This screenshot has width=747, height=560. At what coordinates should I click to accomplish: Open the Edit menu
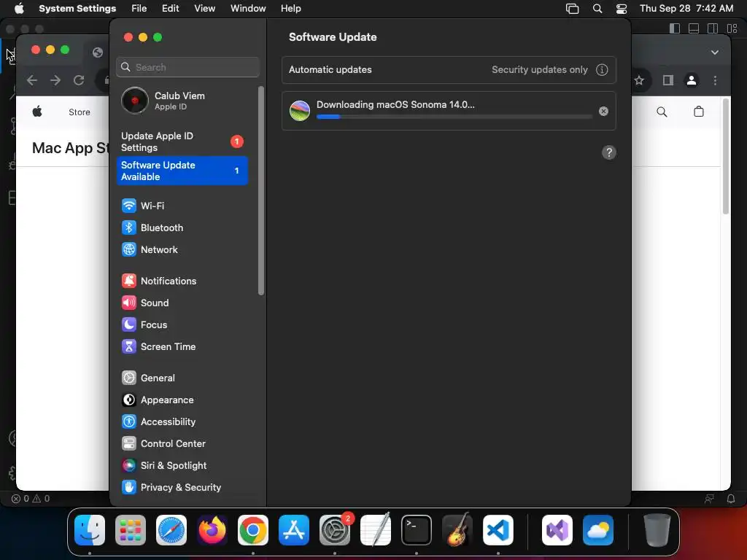(170, 9)
